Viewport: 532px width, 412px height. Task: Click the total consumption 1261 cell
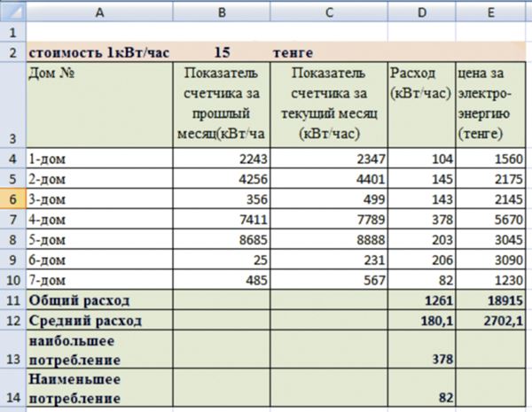422,300
